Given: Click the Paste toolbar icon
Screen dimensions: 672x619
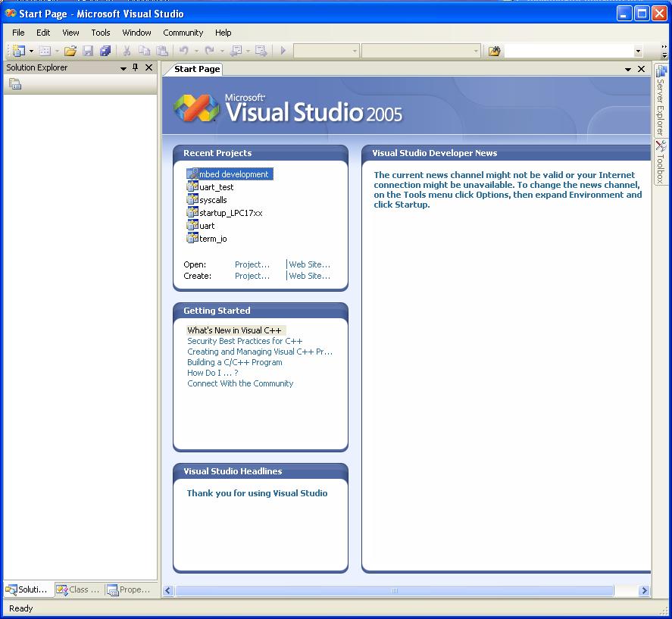Looking at the screenshot, I should pos(162,51).
